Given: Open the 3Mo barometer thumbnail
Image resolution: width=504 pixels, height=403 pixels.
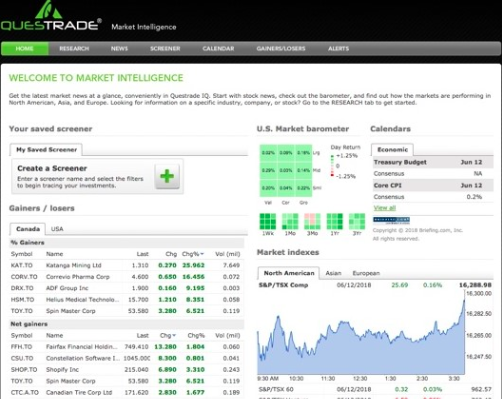Looking at the screenshot, I should pos(312,221).
